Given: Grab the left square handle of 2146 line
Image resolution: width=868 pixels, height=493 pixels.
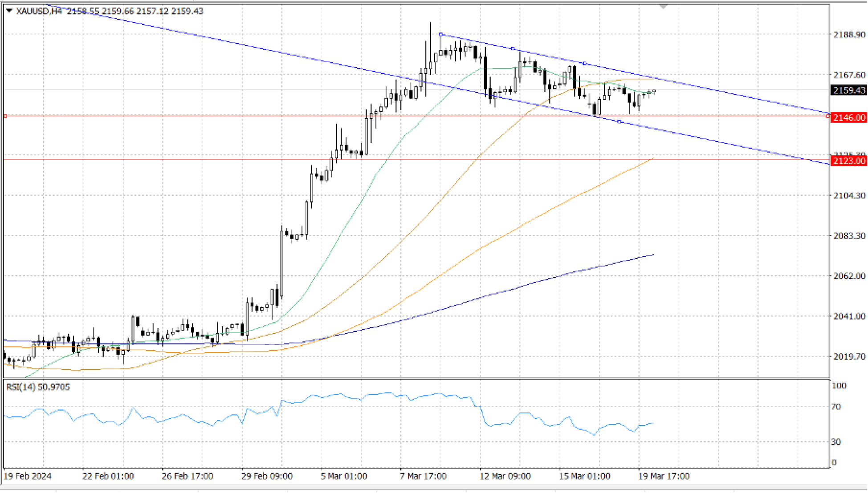Looking at the screenshot, I should click(x=5, y=116).
